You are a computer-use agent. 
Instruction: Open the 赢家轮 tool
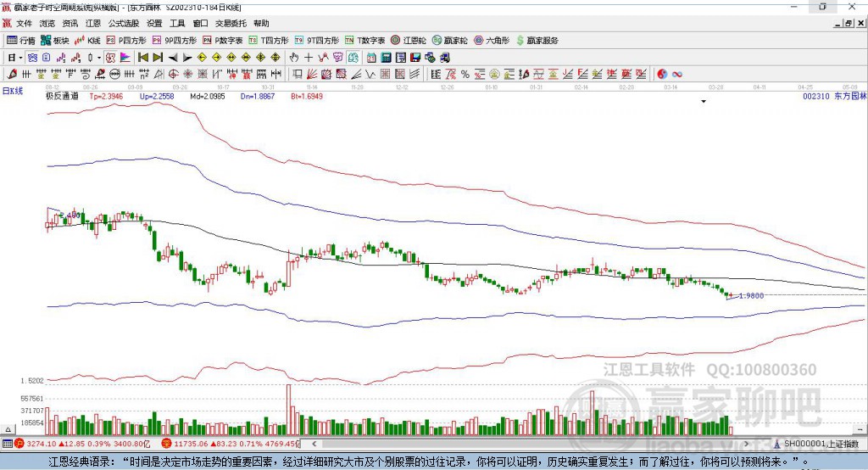pos(449,41)
